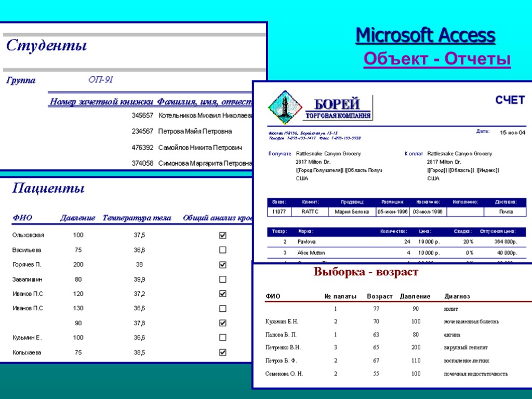Click the Диагноз column header
Viewport: 532px width, 399px height.
point(457,297)
